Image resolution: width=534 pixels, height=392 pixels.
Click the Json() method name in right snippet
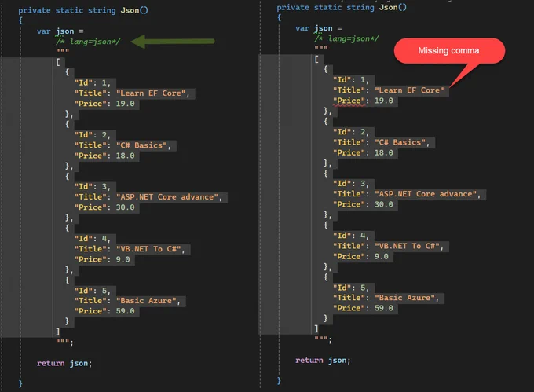[x=393, y=7]
